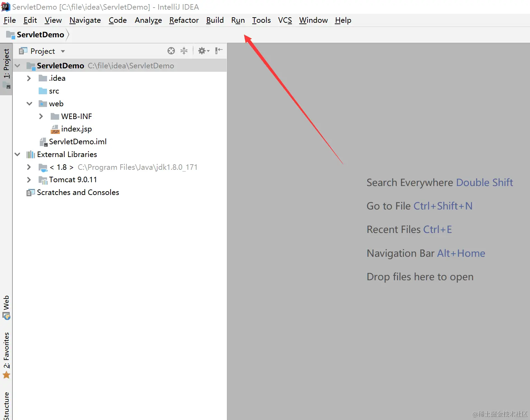Click the ServletDemo.iml file icon

(x=43, y=142)
